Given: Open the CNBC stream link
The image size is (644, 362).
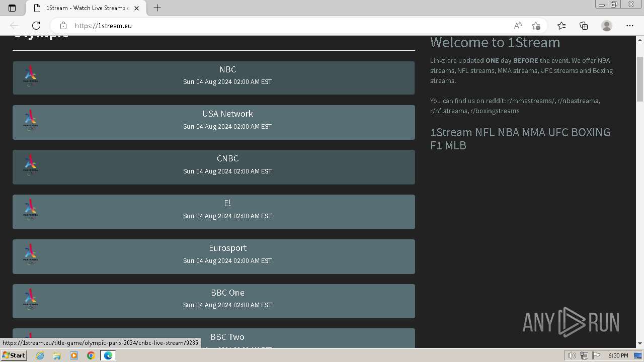Looking at the screenshot, I should point(214,167).
